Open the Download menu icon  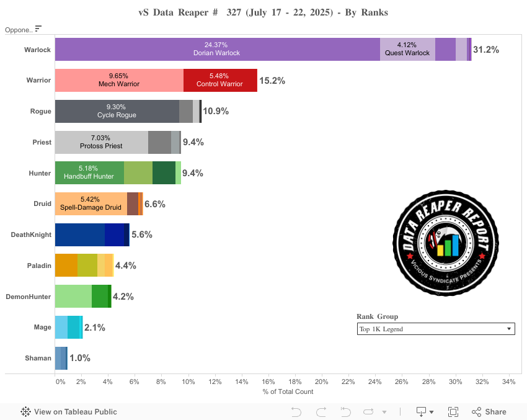[421, 412]
